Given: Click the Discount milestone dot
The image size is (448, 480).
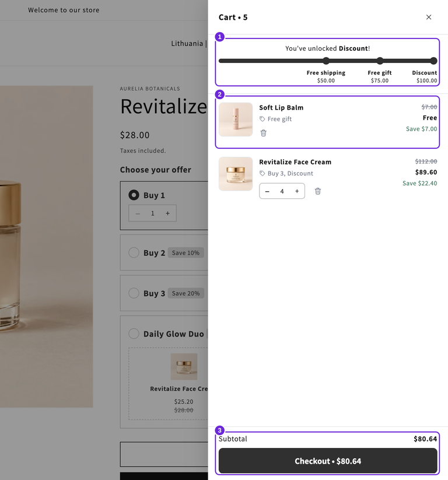Looking at the screenshot, I should pos(433,61).
